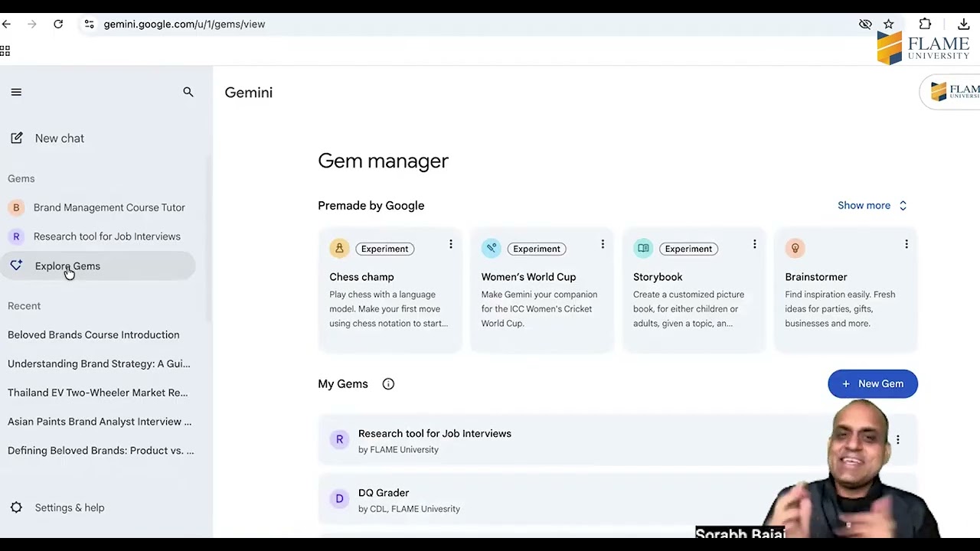Screen dimensions: 980x551
Task: Click the New chat pencil icon
Action: (16, 139)
